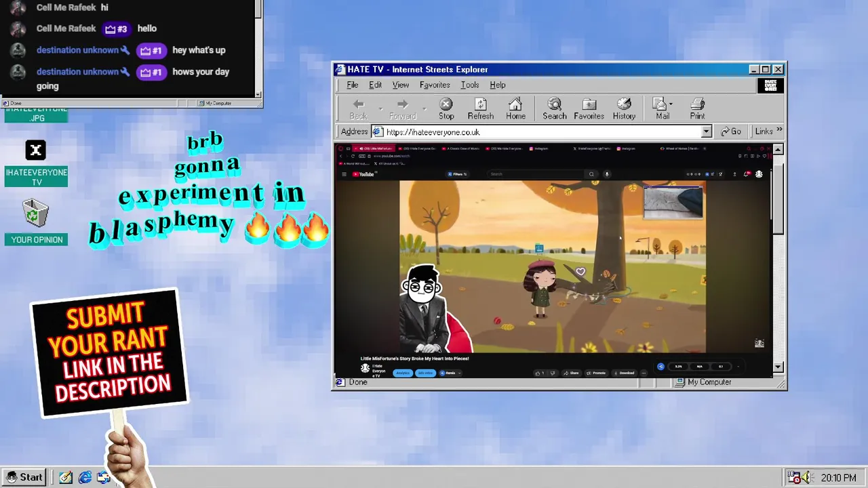Click the Promote button under the video
868x488 pixels.
[x=596, y=373]
